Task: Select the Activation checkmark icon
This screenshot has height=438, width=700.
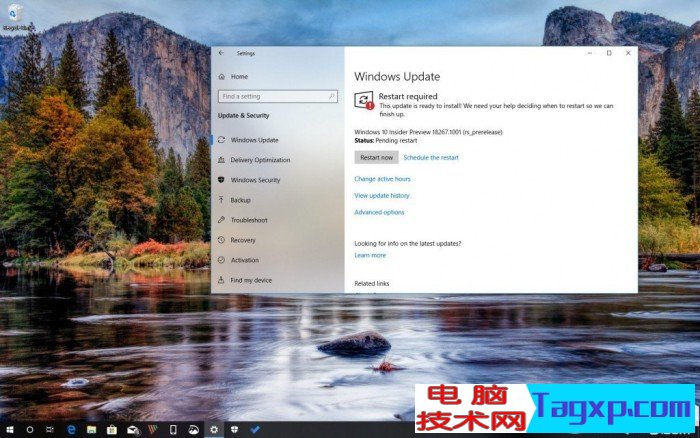Action: point(221,260)
